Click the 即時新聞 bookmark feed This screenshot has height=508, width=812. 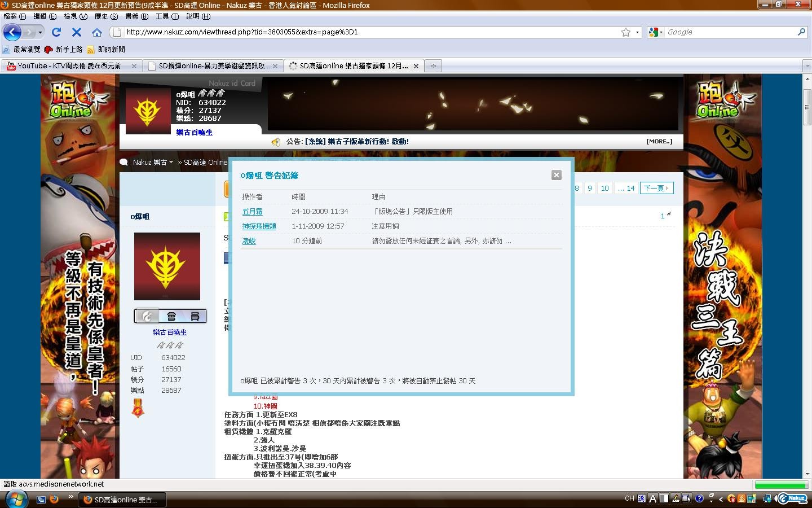pos(106,50)
